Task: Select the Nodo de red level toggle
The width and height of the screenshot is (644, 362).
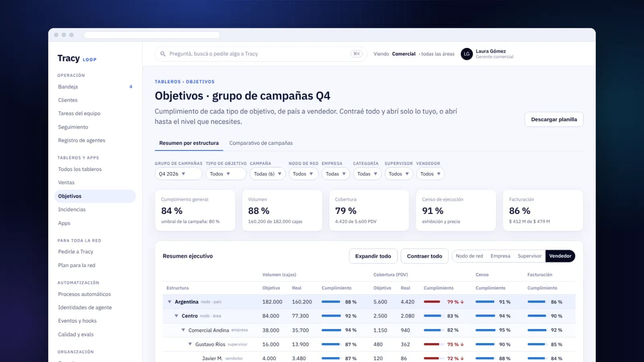Action: click(x=469, y=256)
